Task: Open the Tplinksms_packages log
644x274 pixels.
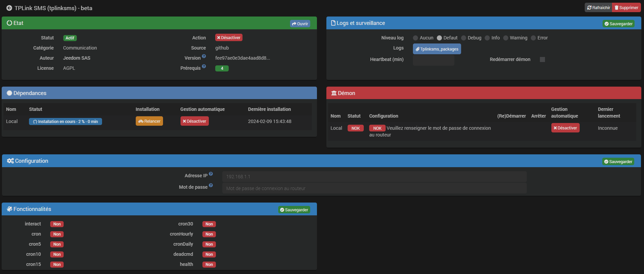Action: pyautogui.click(x=437, y=49)
